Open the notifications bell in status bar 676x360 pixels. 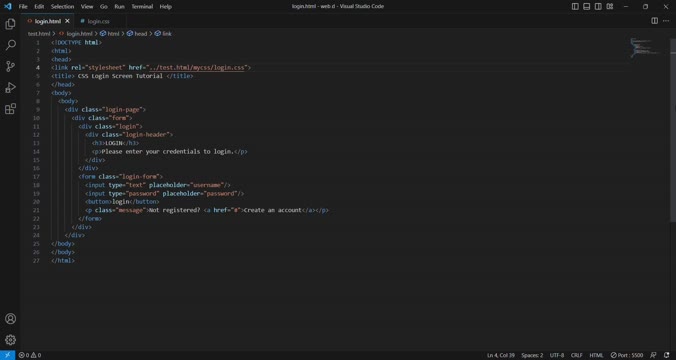pyautogui.click(x=667, y=355)
